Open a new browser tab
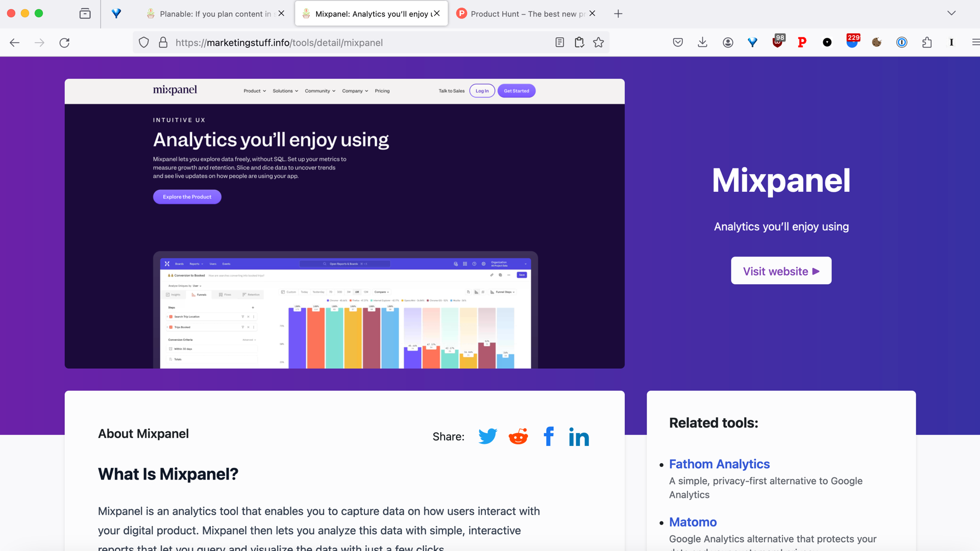 618,14
